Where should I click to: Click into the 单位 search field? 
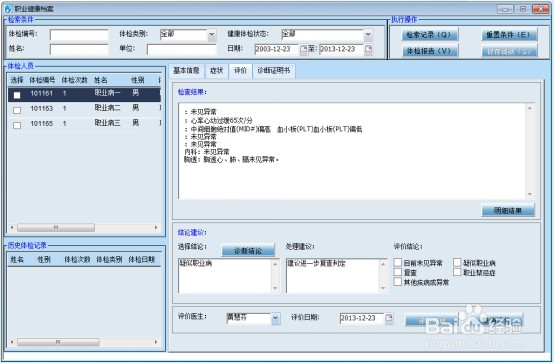point(182,49)
